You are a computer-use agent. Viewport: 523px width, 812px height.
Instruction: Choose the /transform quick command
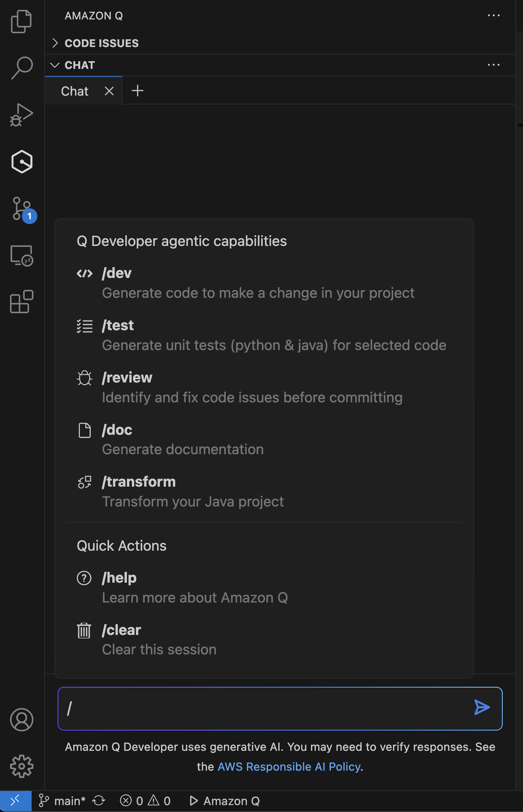point(139,482)
